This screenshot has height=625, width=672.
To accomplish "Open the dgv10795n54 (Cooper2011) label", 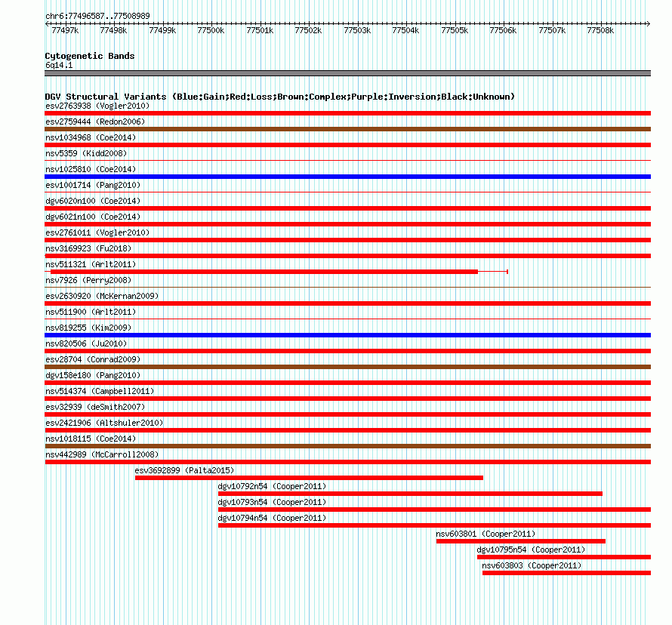I will [531, 550].
